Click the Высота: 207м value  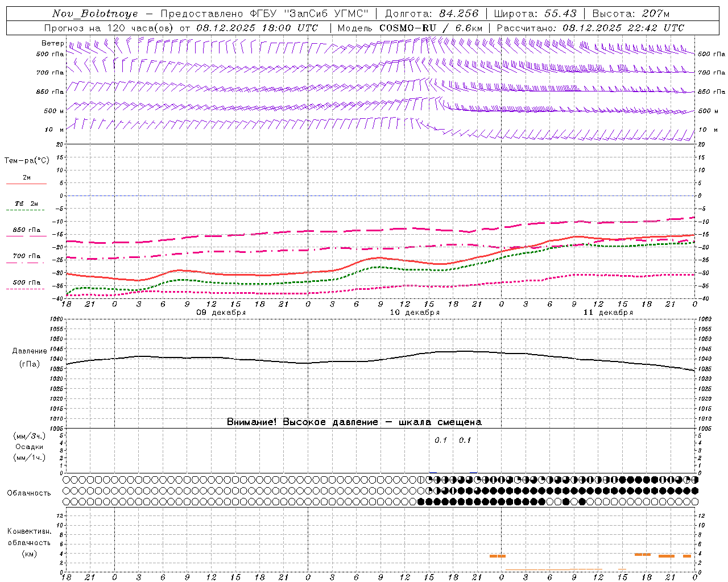click(x=631, y=14)
